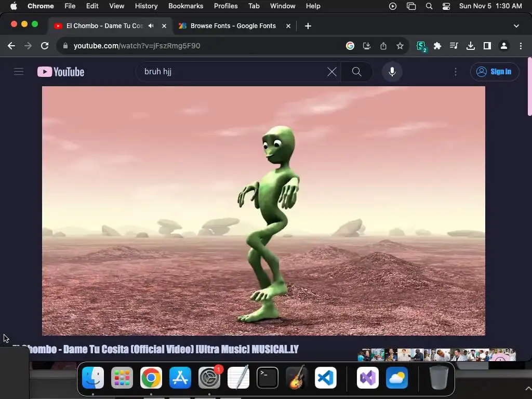532x399 pixels.
Task: Open the Edit menu
Action: coord(92,6)
